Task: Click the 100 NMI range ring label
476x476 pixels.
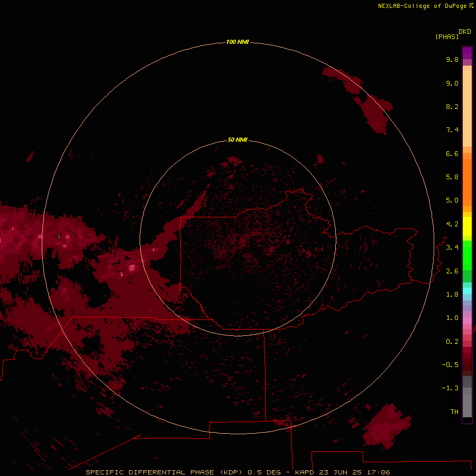Action: [237, 42]
